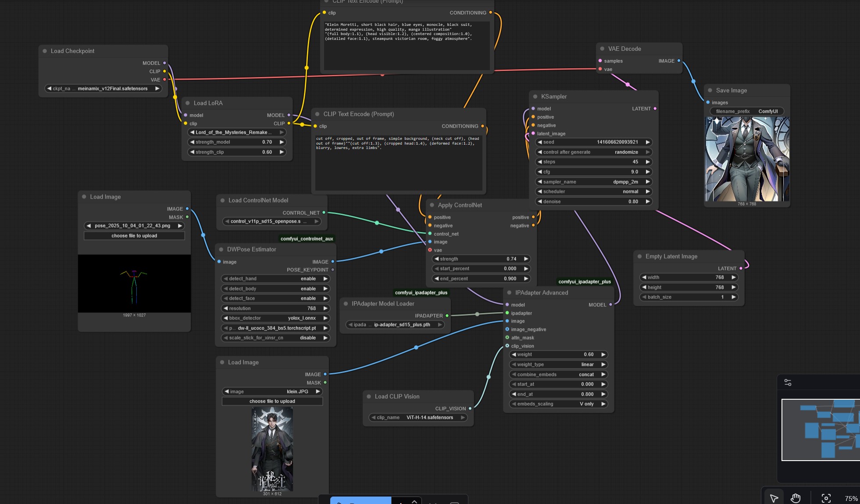Collapse the KSampler node via its title dot
The width and height of the screenshot is (860, 504).
tap(535, 96)
